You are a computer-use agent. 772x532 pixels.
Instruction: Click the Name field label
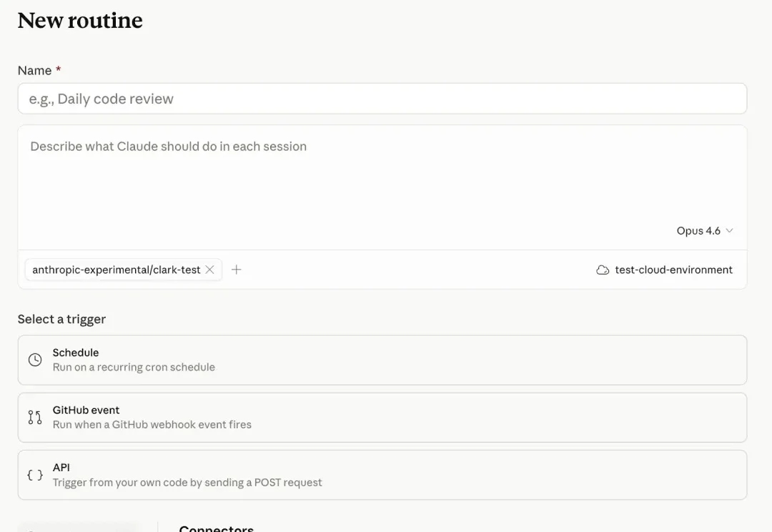(34, 70)
